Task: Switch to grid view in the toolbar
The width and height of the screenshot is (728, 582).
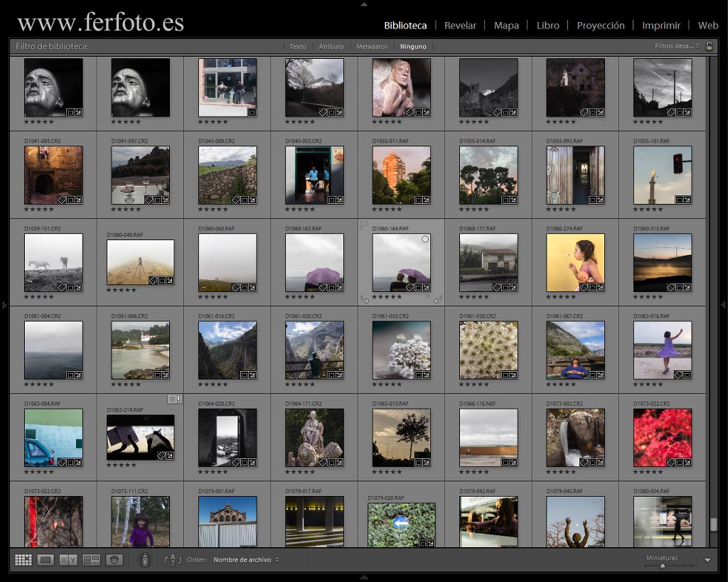Action: coord(23,560)
